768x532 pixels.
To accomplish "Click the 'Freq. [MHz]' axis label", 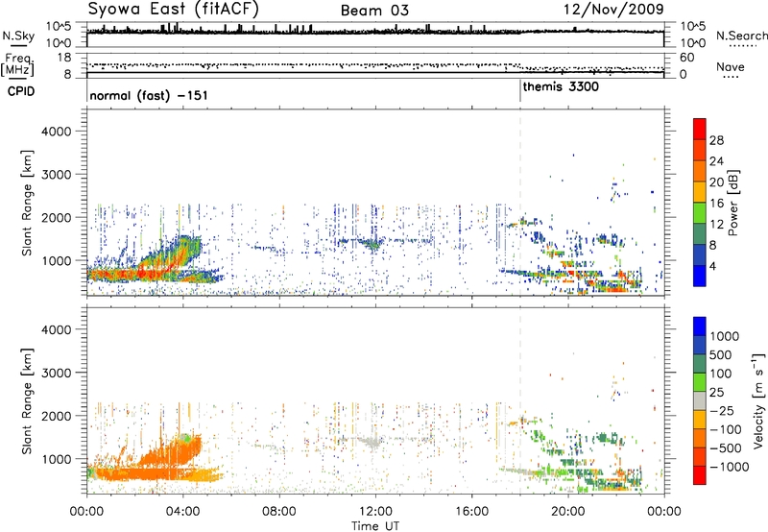I will (17, 65).
